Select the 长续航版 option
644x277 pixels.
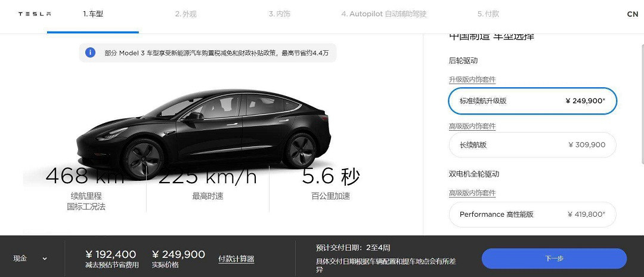(x=532, y=144)
